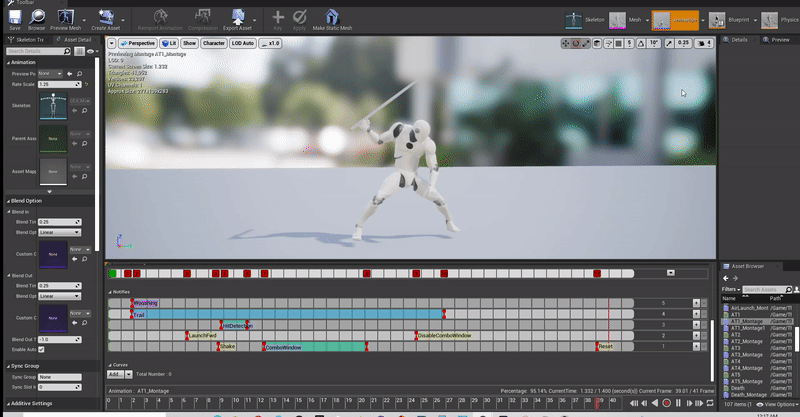Open the camera speed setting showing 4
Viewport: 800px width, 417px height.
(x=705, y=43)
